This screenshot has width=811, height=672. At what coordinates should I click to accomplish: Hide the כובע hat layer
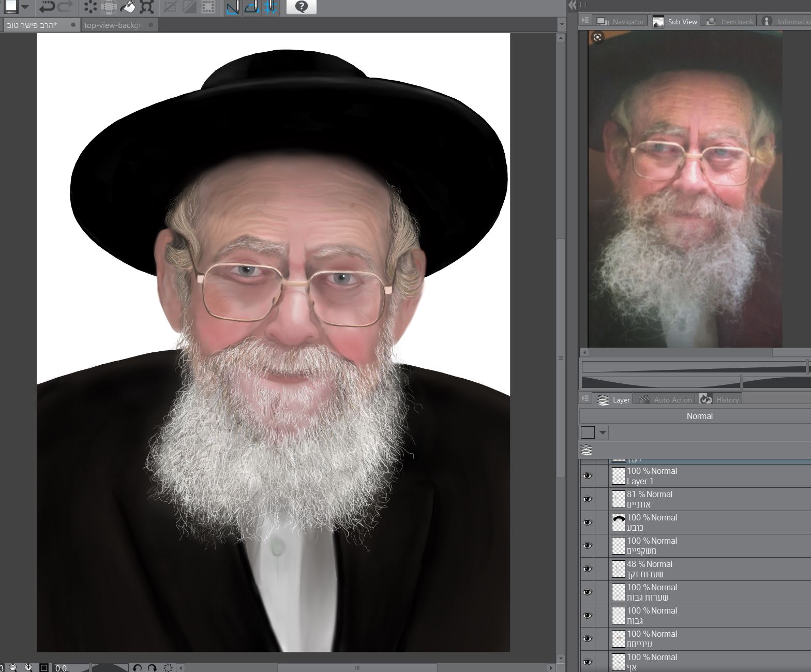click(587, 522)
